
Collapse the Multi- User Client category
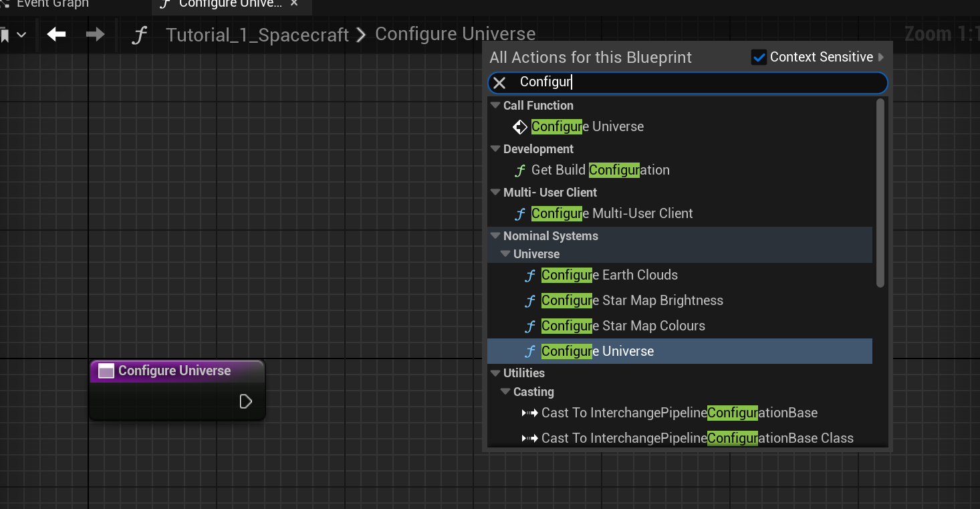click(x=495, y=193)
